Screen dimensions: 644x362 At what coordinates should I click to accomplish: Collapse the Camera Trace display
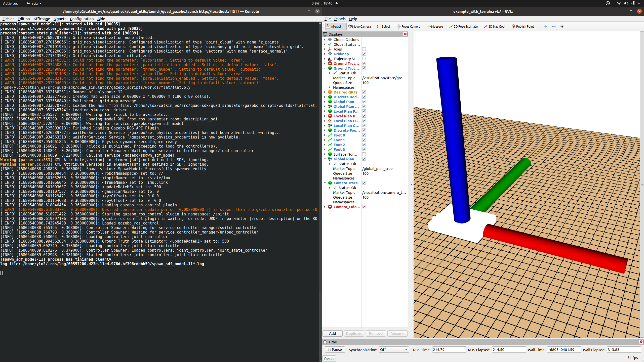tap(325, 183)
